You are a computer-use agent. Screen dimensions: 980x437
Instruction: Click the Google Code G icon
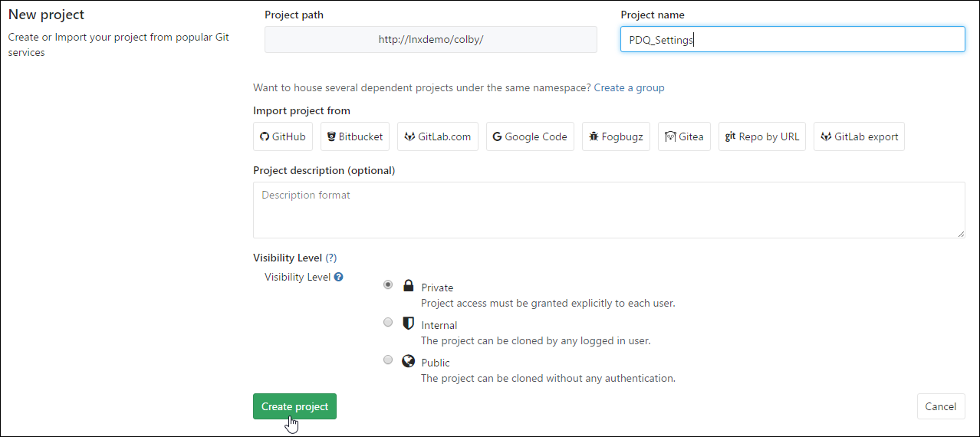pyautogui.click(x=497, y=137)
